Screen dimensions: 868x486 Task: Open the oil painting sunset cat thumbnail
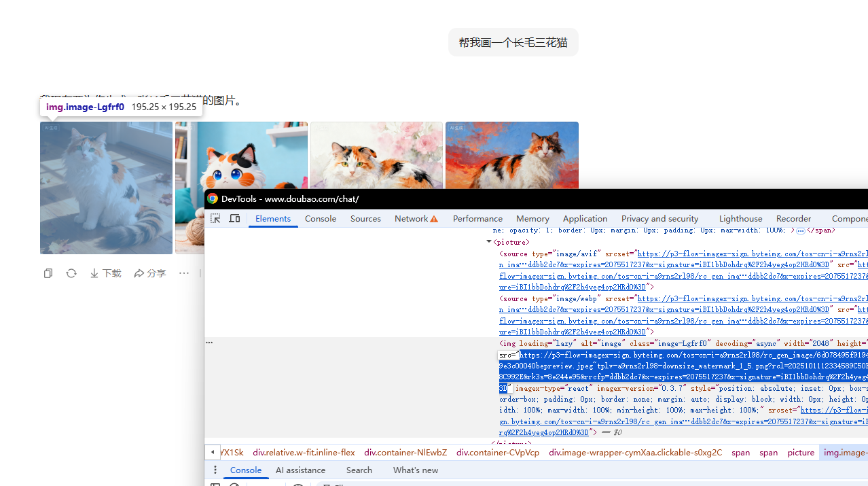512,156
